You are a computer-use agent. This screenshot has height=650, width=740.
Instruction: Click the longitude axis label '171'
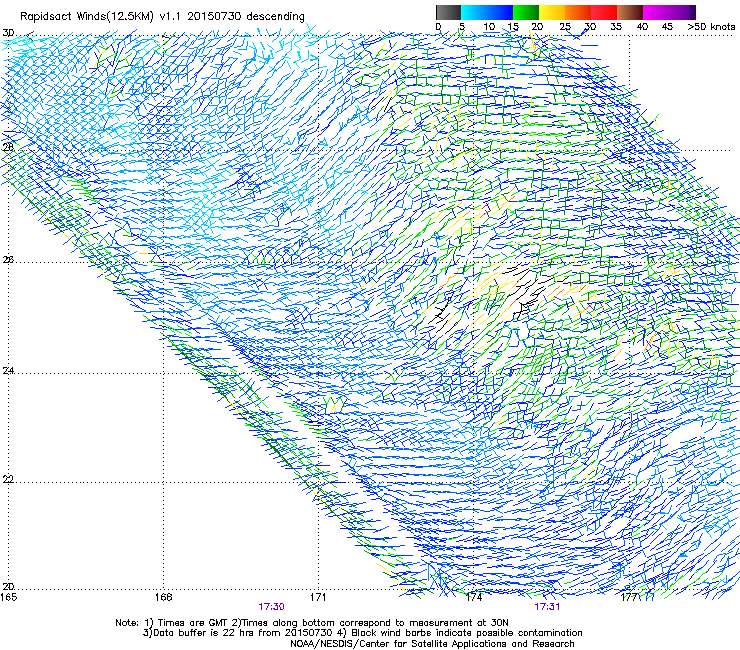318,597
